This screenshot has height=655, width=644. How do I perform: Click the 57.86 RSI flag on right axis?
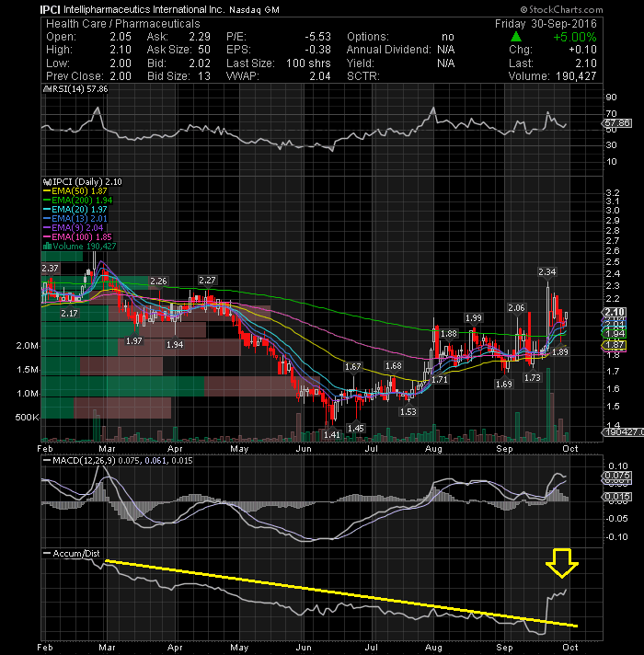tap(616, 123)
